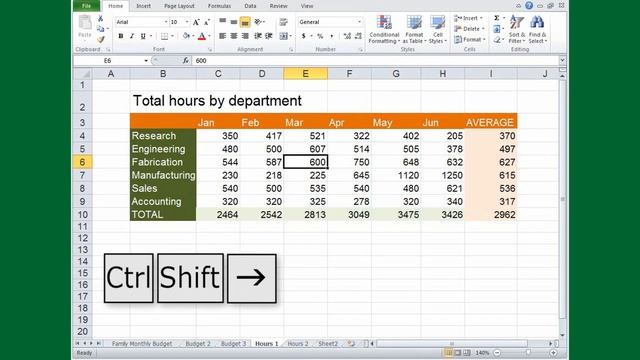This screenshot has width=640, height=360.
Task: Click the Zoom In plus button
Action: pyautogui.click(x=553, y=353)
